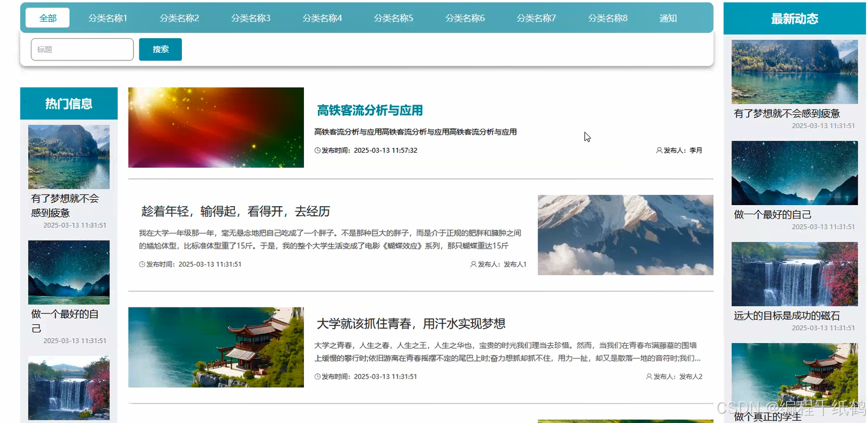Open 最新动态 title 做一个最好的自己
Screen dimensions: 868x423
point(772,214)
